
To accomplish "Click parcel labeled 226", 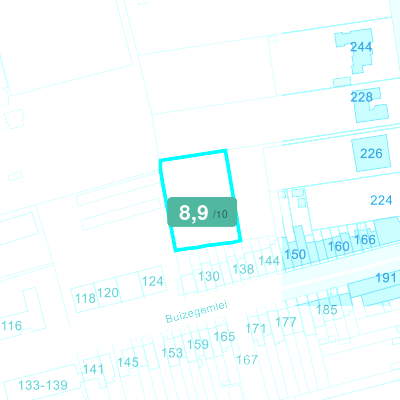I will pyautogui.click(x=371, y=153).
